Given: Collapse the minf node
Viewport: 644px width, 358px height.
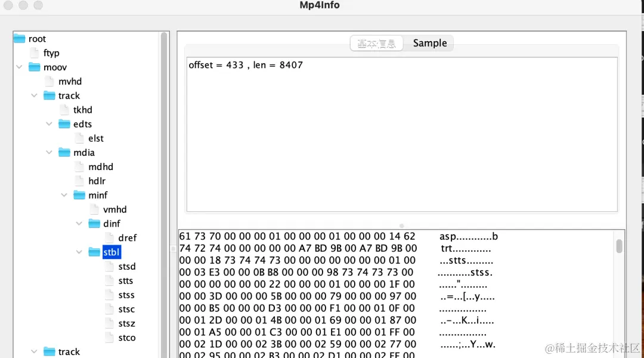Looking at the screenshot, I should tap(64, 195).
